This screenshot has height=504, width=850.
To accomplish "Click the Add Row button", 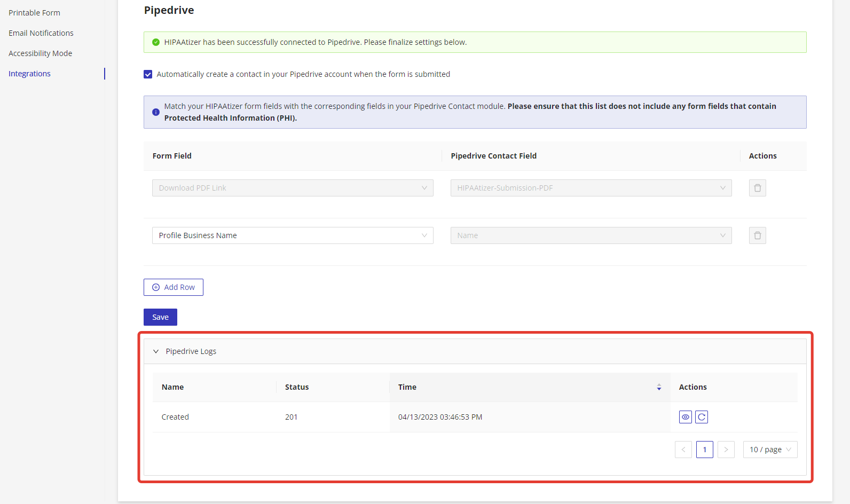I will (174, 287).
